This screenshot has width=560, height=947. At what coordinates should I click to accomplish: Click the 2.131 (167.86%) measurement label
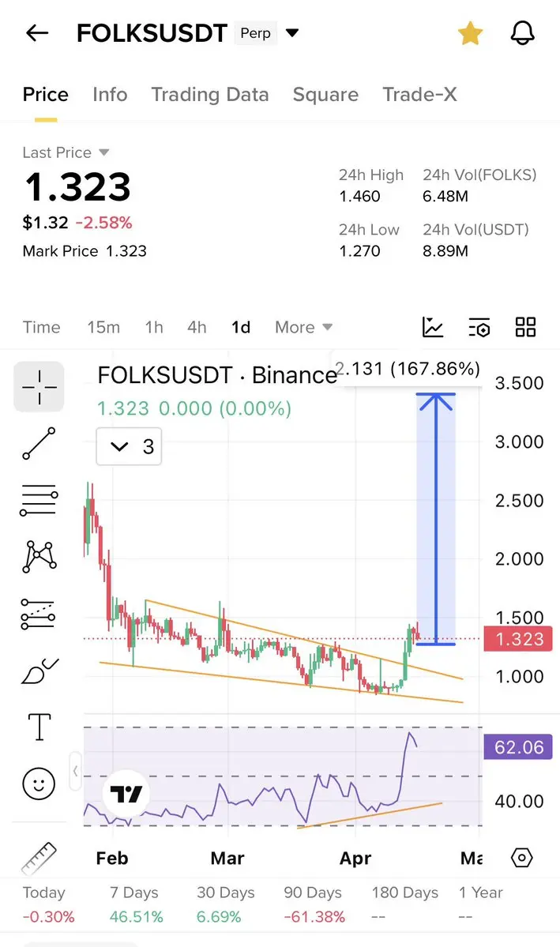pos(408,368)
